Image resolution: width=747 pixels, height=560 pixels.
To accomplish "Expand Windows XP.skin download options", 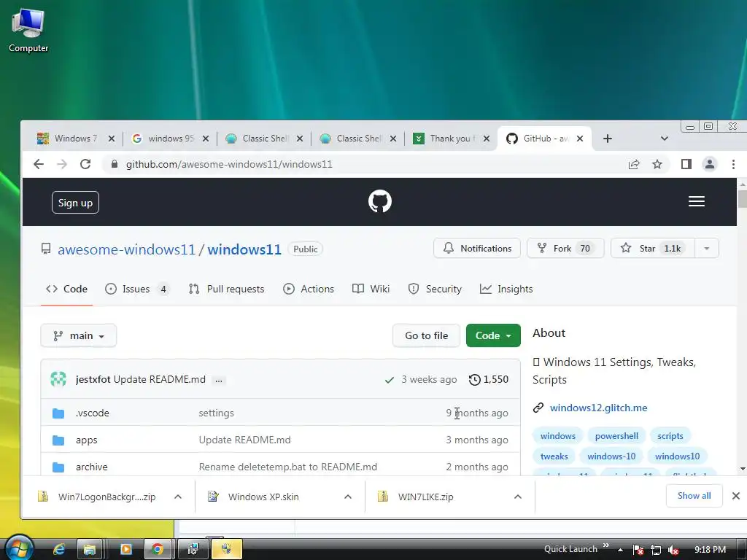I will (x=348, y=497).
